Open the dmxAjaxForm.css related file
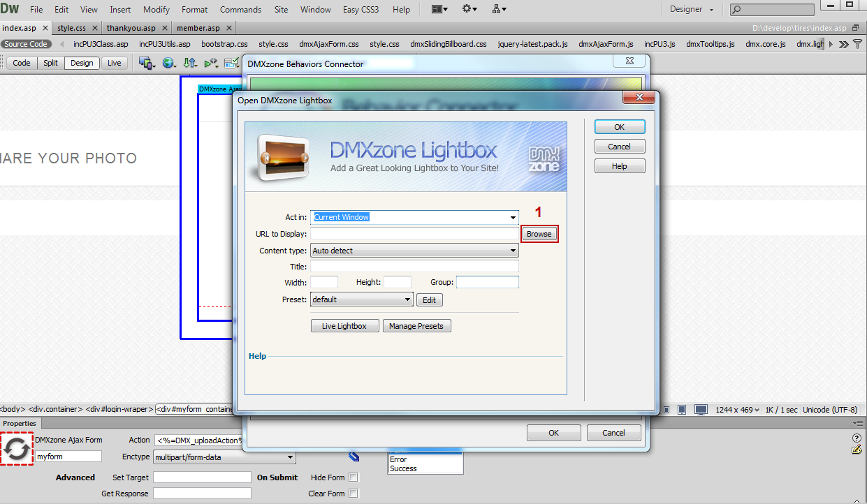 (329, 44)
